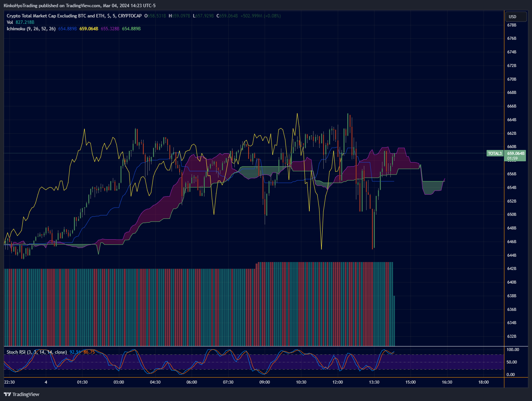Click the 18:00 time axis label
This screenshot has height=401, width=532.
click(484, 382)
